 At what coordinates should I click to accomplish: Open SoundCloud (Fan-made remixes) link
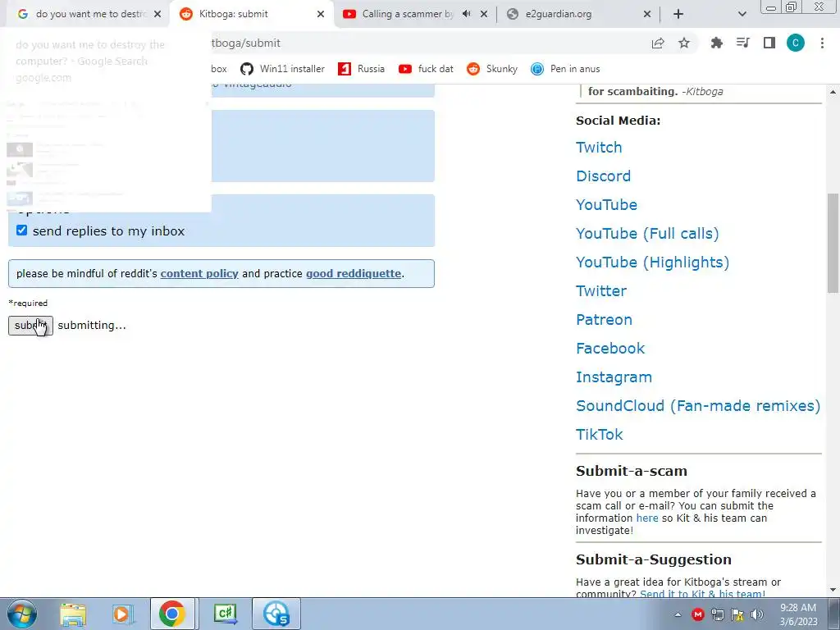point(698,405)
